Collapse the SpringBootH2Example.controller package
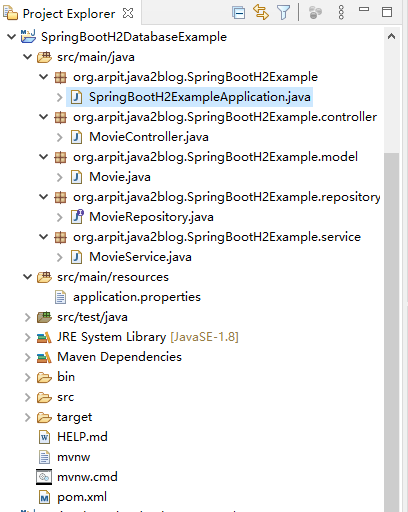 (x=44, y=117)
